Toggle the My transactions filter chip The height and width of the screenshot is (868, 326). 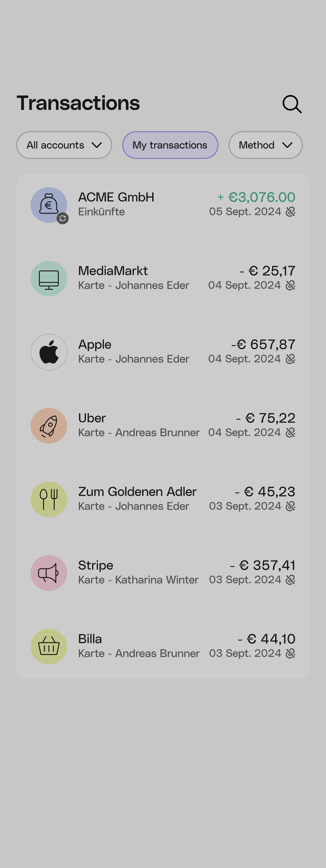[x=170, y=145]
